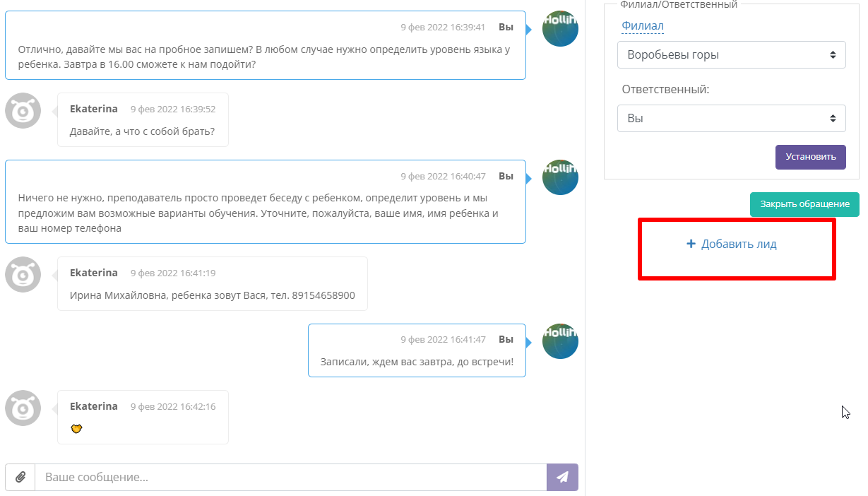868x496 pixels.
Task: Click Ekaterina's avatar beside the 16:41:19 message
Action: tap(23, 274)
